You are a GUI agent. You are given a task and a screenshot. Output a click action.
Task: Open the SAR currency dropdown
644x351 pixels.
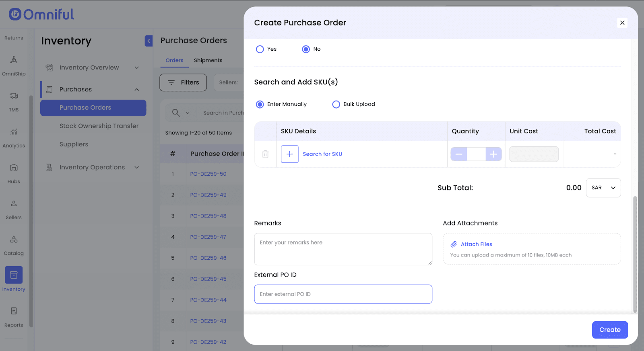[603, 188]
